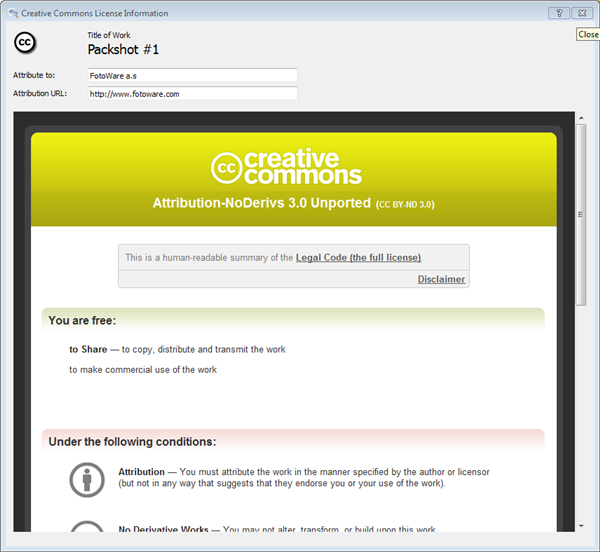Click the Packshot #1 title text
Screen dimensions: 600x552
tap(123, 49)
